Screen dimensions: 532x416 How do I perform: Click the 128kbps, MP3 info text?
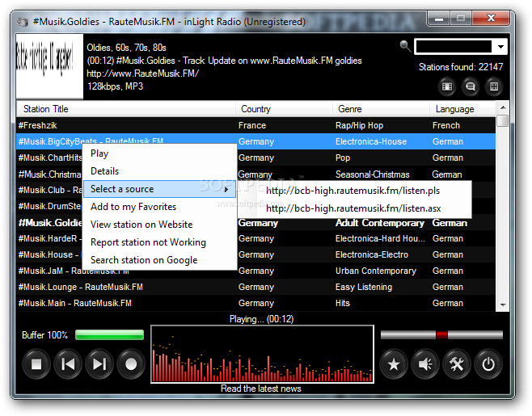click(x=115, y=86)
